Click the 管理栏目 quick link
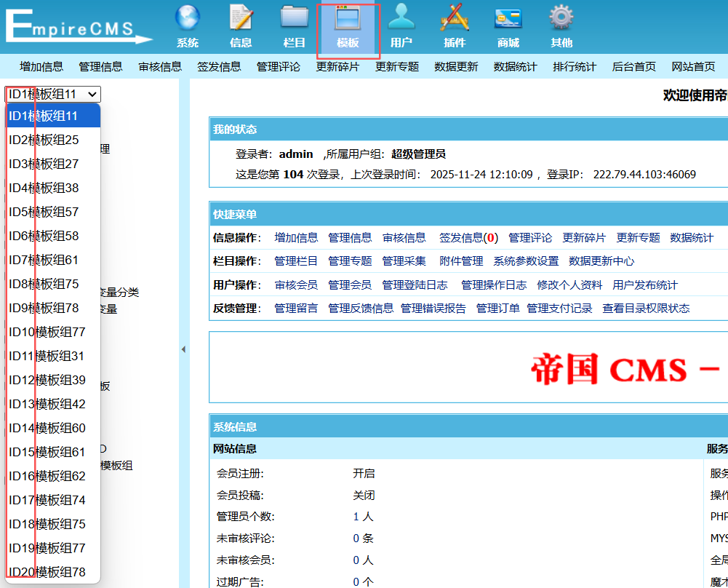The image size is (728, 588). coord(296,261)
